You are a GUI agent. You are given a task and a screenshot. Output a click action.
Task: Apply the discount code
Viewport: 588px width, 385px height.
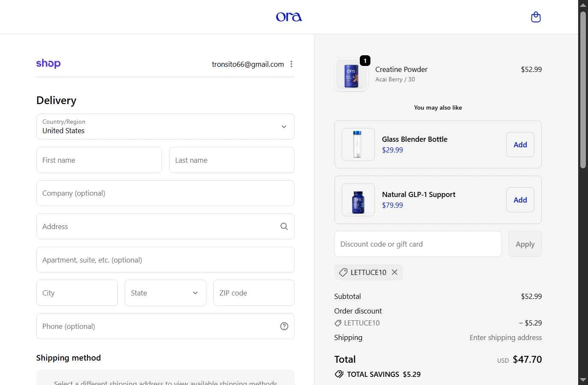click(525, 244)
